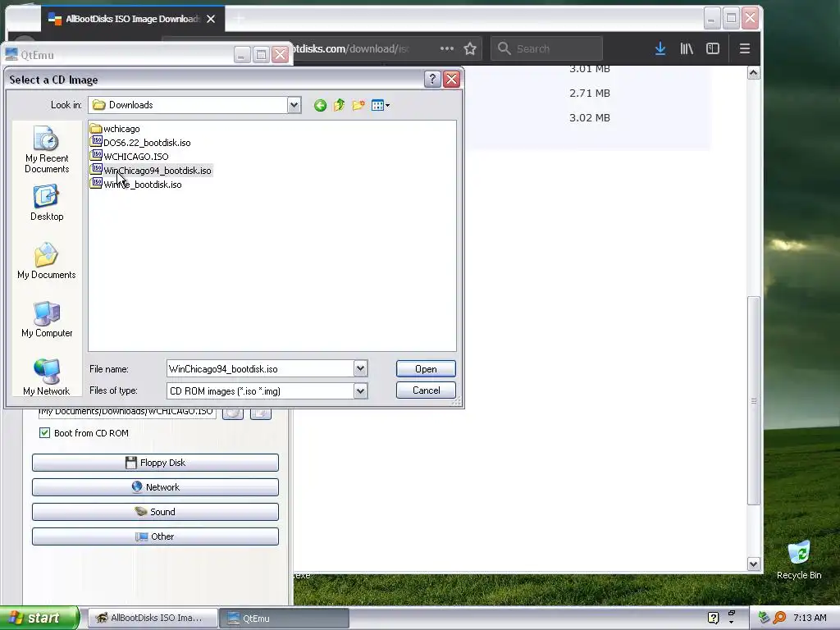Open My Documents place in sidebar
Viewport: 840px width, 630px height.
tap(47, 262)
